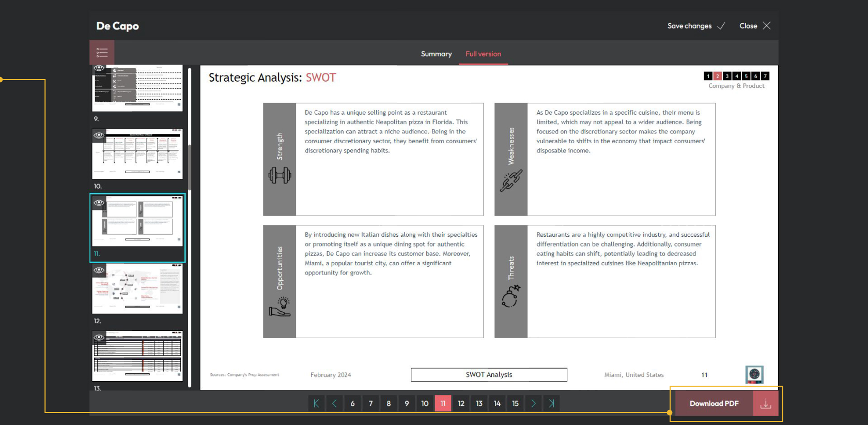Open slide 13 table thumbnail
The image size is (868, 425).
click(x=137, y=356)
